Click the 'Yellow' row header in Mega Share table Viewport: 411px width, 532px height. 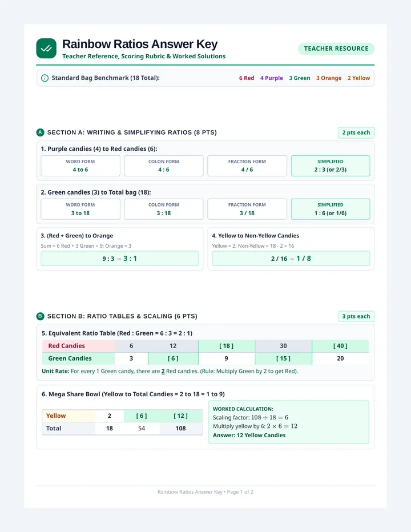point(68,416)
